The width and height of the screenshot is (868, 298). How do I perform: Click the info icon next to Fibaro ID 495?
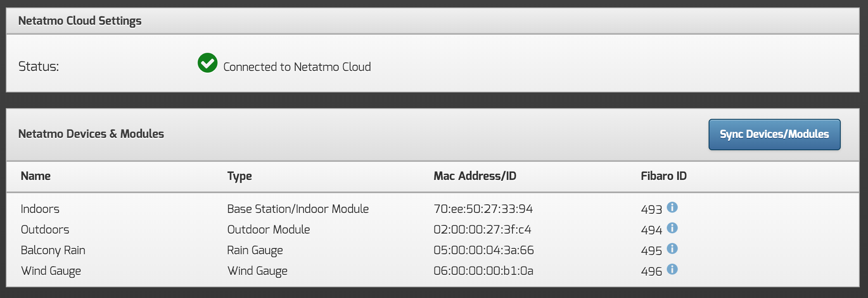(672, 248)
